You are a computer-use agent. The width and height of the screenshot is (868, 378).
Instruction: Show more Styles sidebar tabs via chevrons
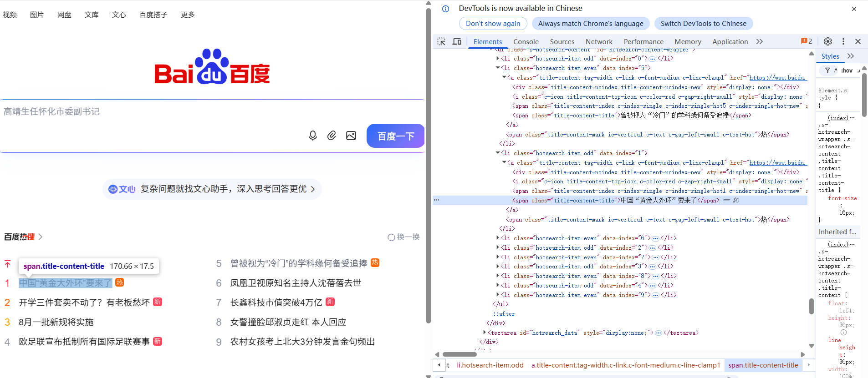[x=851, y=56]
